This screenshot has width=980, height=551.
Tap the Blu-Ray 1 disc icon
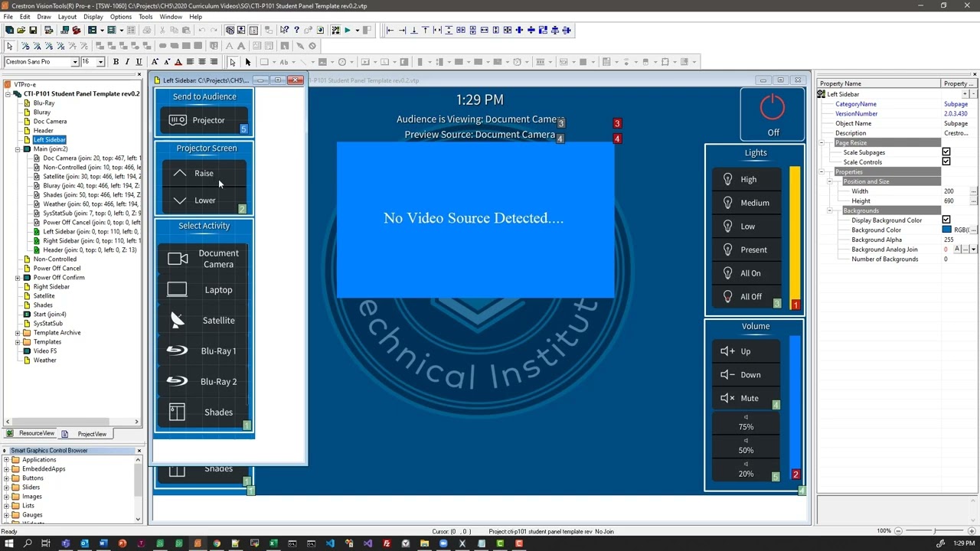pos(177,350)
